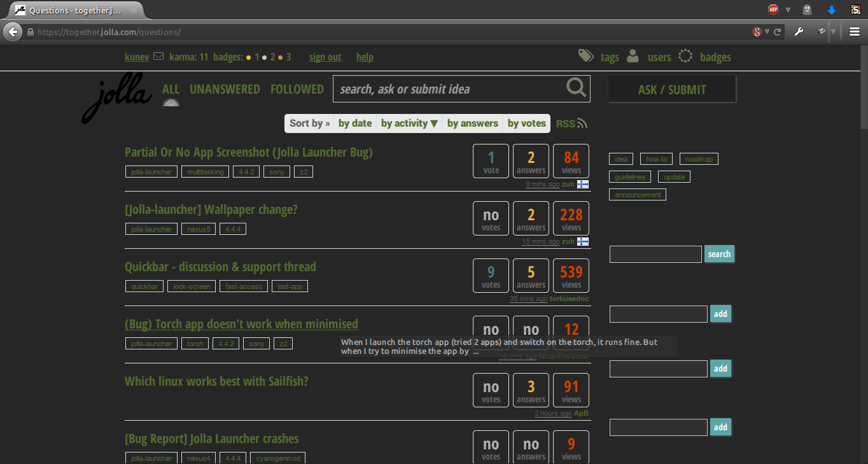Click the lock-screen tag
Image resolution: width=868 pixels, height=464 pixels.
[192, 286]
